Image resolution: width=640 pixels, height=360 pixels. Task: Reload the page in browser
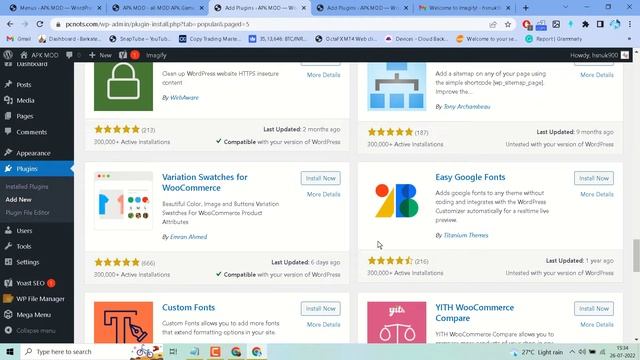(40, 24)
